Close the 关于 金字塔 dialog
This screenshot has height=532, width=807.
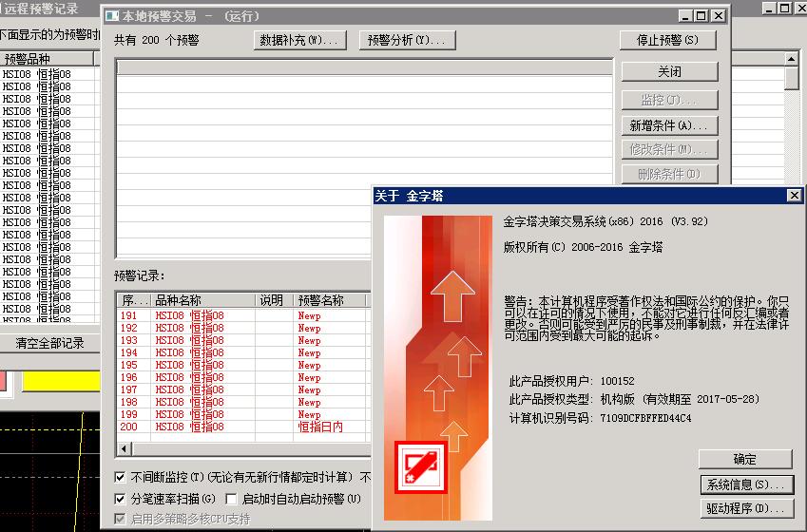[794, 196]
